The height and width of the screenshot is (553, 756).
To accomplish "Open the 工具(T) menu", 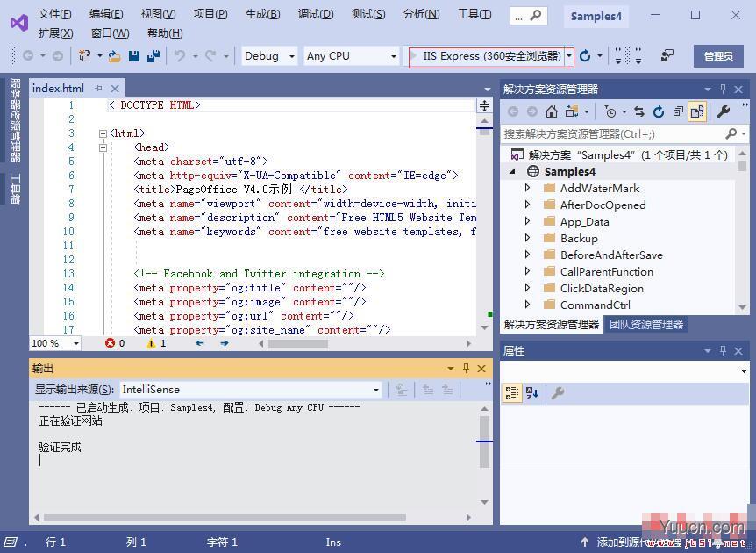I will (x=474, y=13).
